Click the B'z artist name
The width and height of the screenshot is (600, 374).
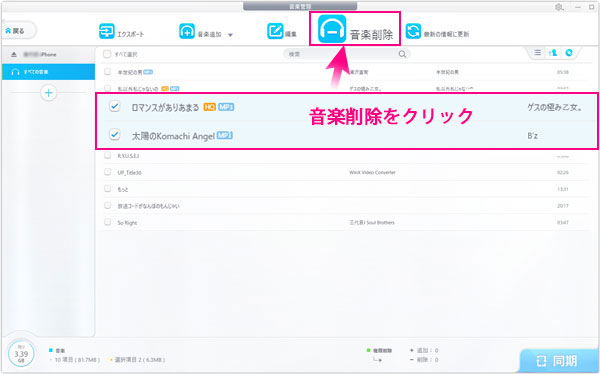point(532,136)
